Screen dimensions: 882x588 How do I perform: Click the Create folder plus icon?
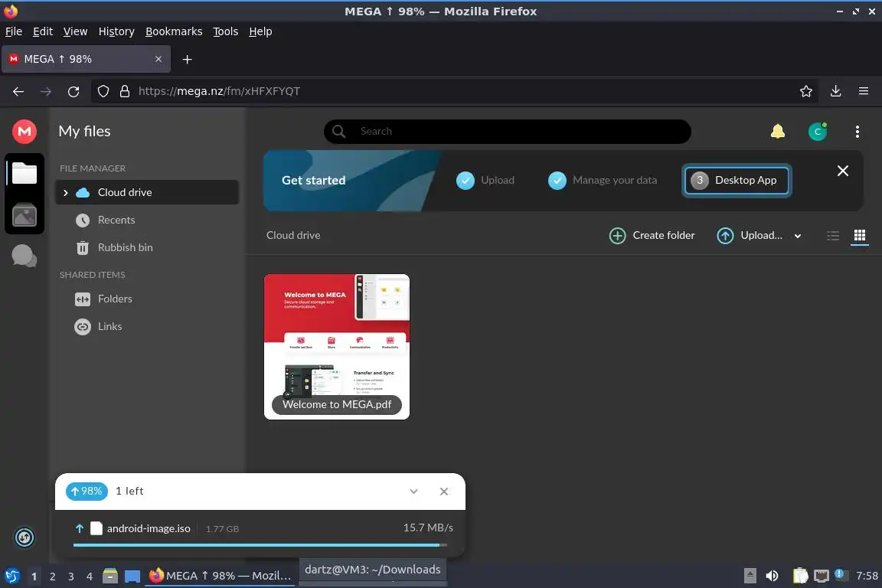[617, 236]
